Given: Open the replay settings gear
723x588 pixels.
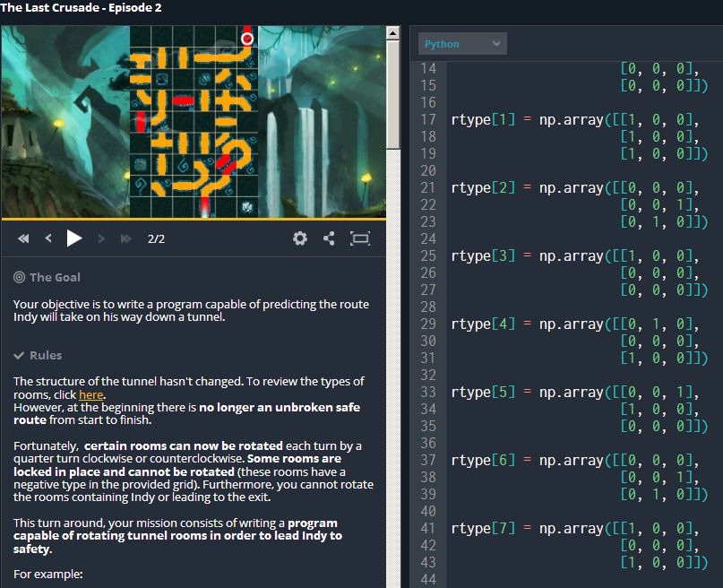Looking at the screenshot, I should click(x=300, y=238).
